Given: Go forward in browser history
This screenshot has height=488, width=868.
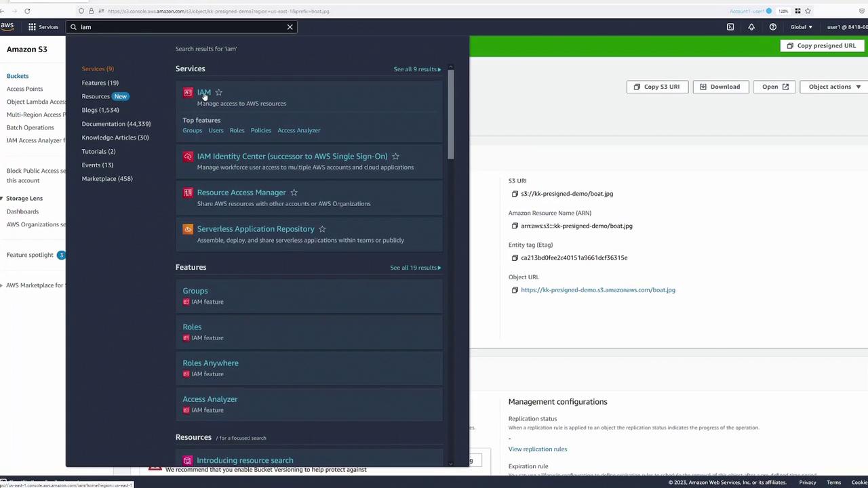Looking at the screenshot, I should [x=14, y=11].
